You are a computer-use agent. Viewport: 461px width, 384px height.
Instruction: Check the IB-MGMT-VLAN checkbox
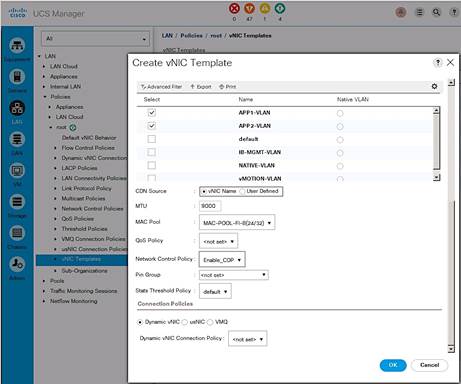coord(152,152)
